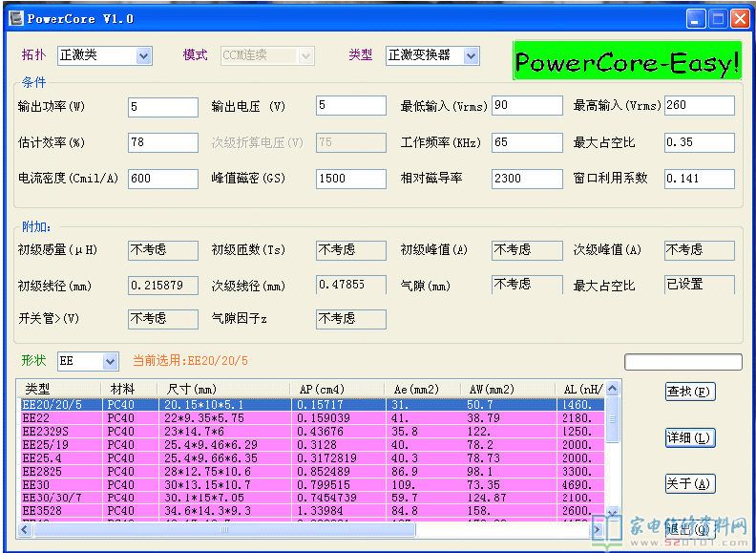Click the core table's scroll right arrow

point(597,530)
